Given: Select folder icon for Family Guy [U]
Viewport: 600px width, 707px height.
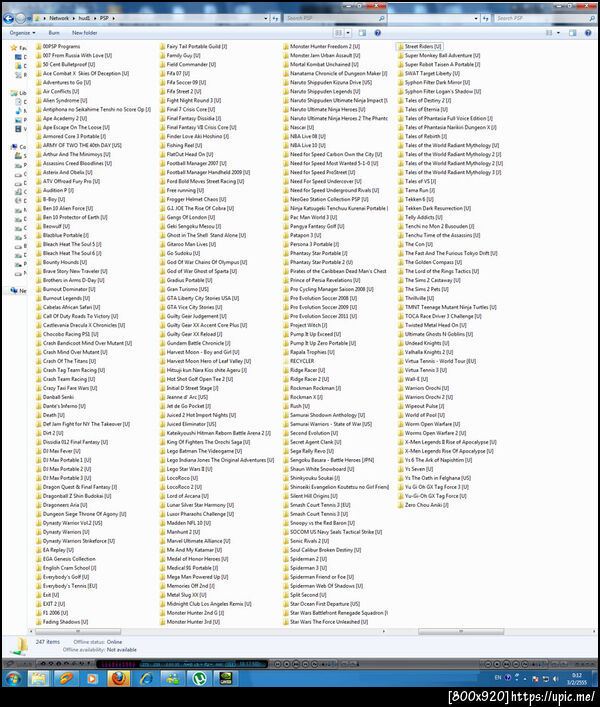Looking at the screenshot, I should pos(163,55).
